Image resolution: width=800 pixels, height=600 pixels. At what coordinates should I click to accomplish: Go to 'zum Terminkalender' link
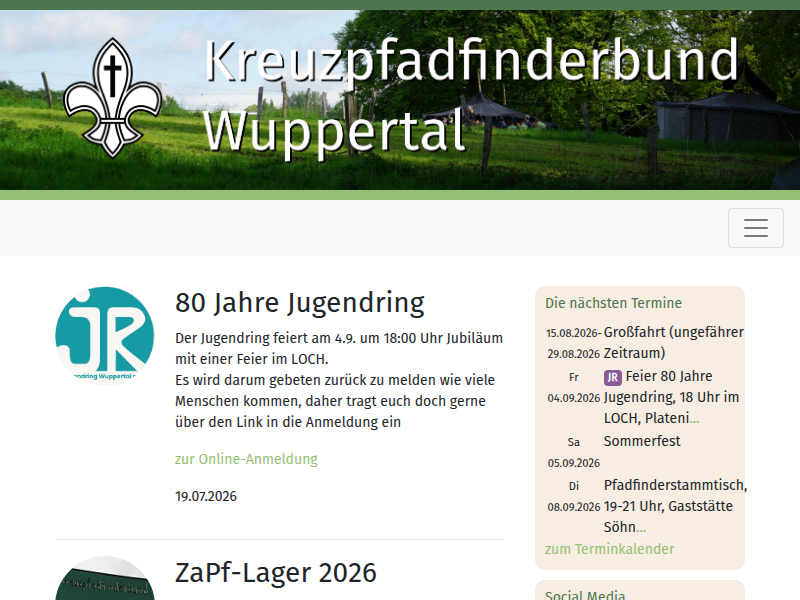(x=609, y=549)
